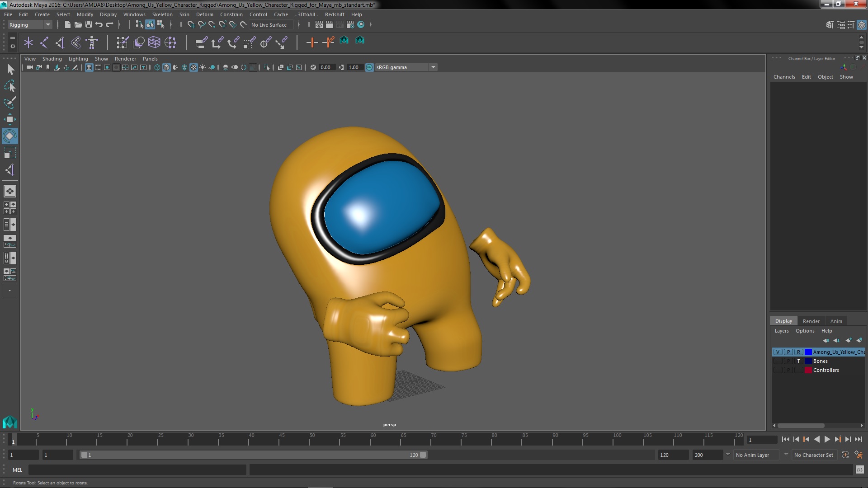868x488 pixels.
Task: Click the move layer down icon
Action: point(836,340)
